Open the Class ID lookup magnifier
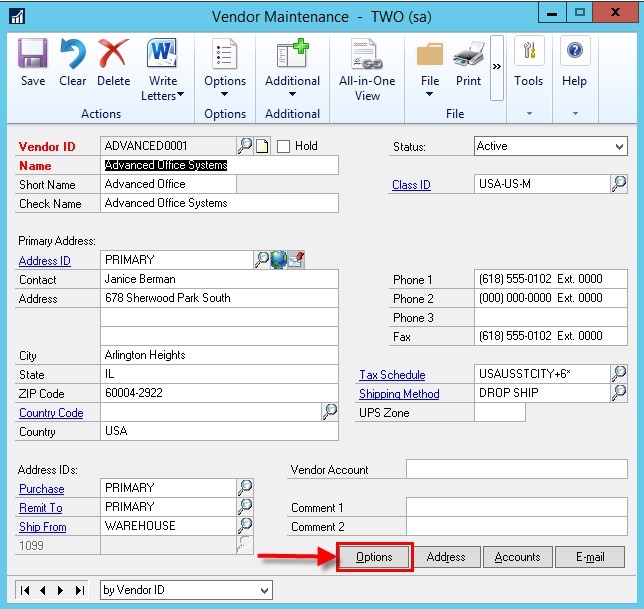The width and height of the screenshot is (644, 609). [619, 184]
